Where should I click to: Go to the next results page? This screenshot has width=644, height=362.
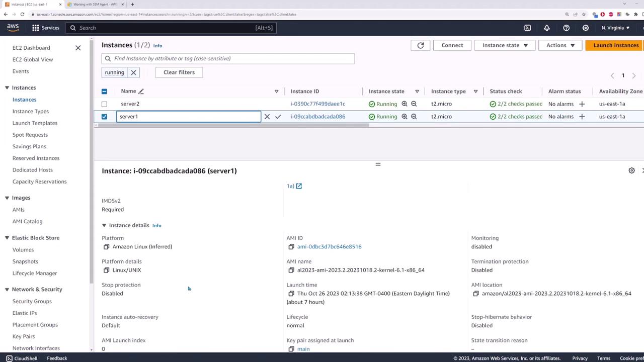point(634,76)
